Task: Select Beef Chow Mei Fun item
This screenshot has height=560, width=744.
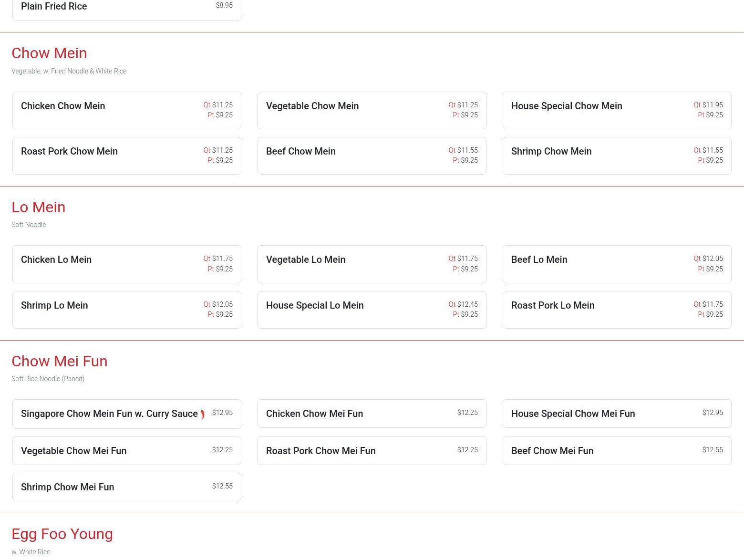Action: click(x=617, y=451)
